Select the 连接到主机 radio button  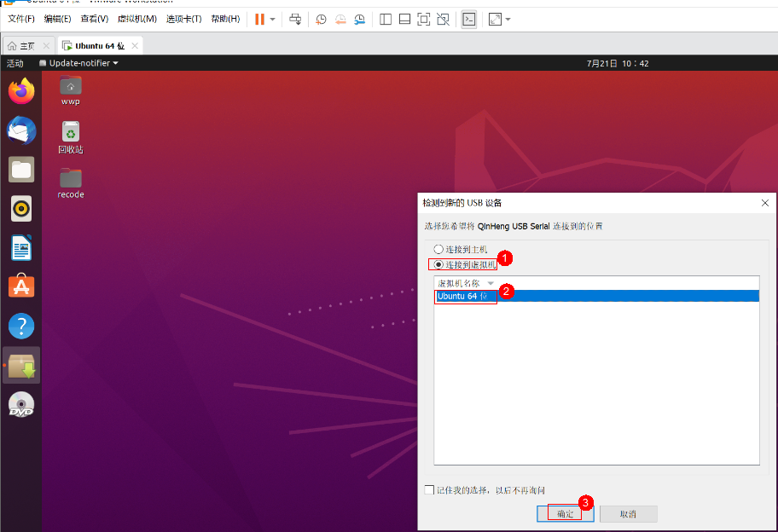pos(438,250)
